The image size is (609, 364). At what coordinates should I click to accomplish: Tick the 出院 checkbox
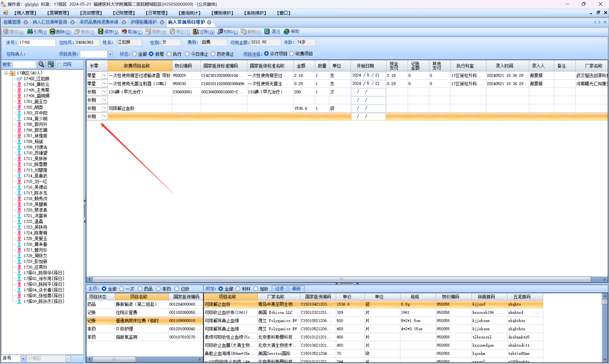[x=59, y=64]
